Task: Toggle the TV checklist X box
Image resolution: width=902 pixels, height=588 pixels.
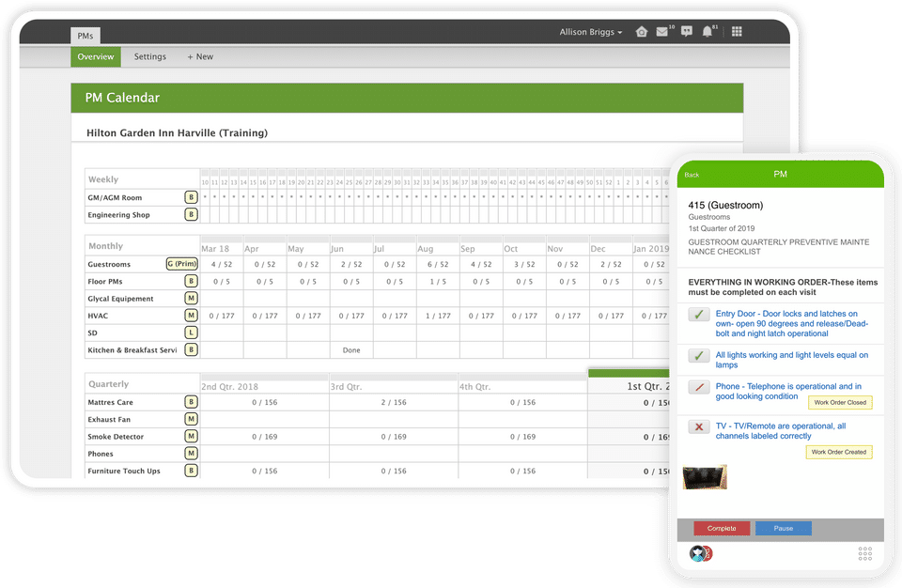Action: [699, 426]
